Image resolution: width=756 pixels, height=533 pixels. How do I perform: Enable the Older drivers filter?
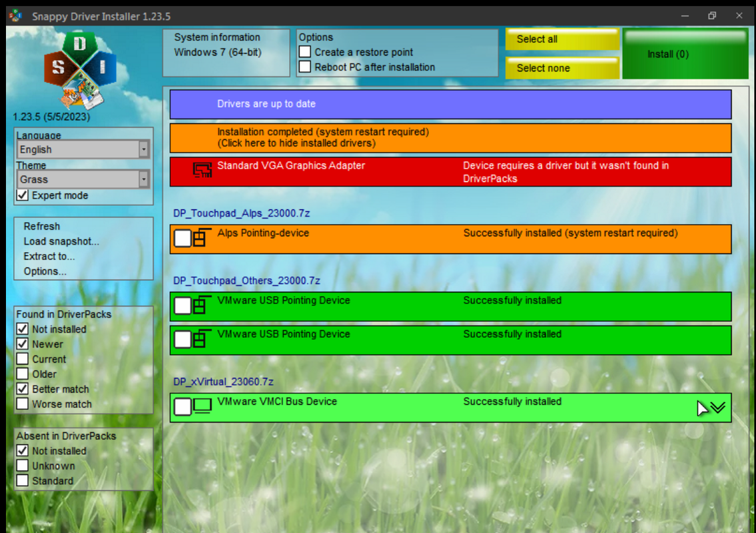[22, 373]
